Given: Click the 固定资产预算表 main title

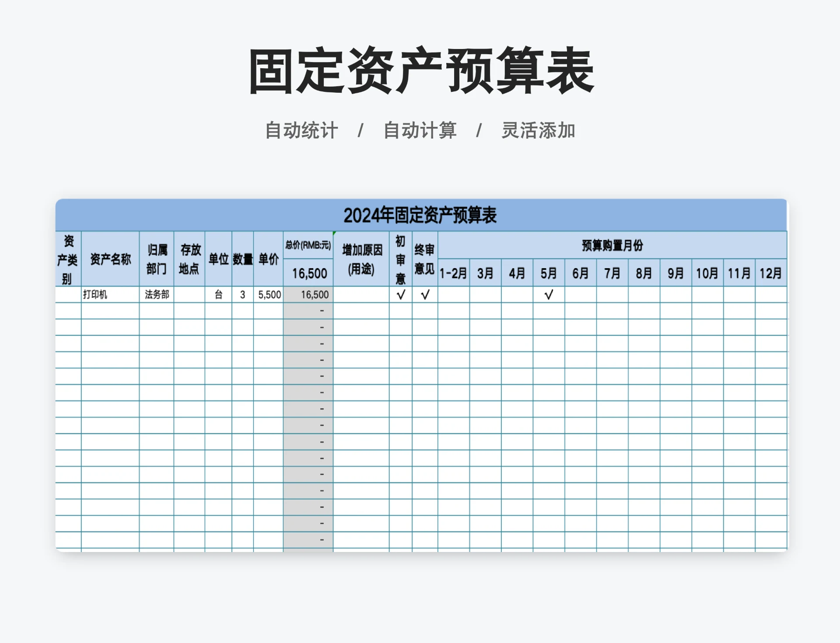Looking at the screenshot, I should [x=421, y=71].
